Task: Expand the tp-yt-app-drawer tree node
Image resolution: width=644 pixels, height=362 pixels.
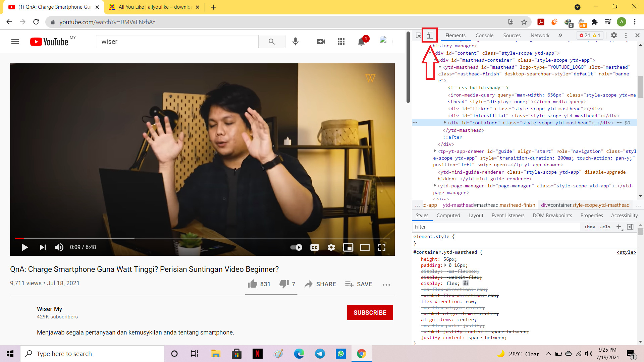Action: coord(435,151)
